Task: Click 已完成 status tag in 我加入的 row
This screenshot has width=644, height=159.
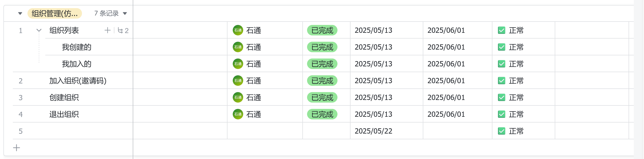Action: coord(322,64)
